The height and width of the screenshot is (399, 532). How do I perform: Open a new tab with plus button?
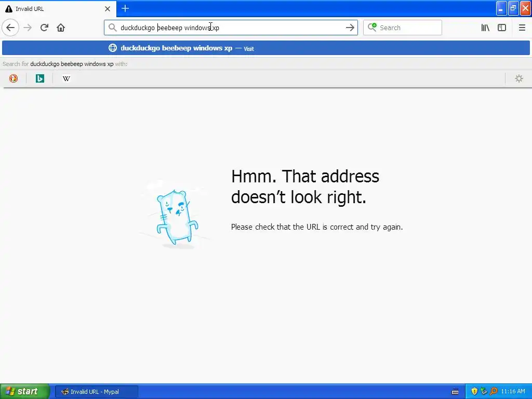coord(125,8)
